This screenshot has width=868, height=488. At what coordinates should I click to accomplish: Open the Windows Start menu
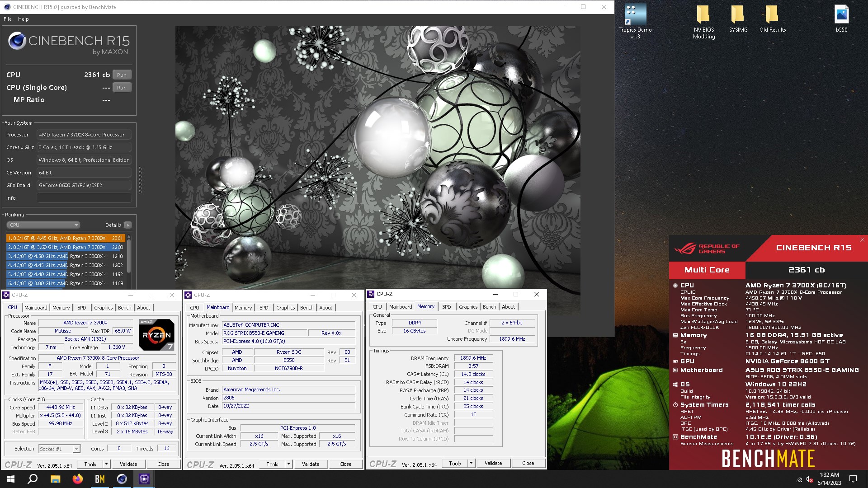pos(11,479)
